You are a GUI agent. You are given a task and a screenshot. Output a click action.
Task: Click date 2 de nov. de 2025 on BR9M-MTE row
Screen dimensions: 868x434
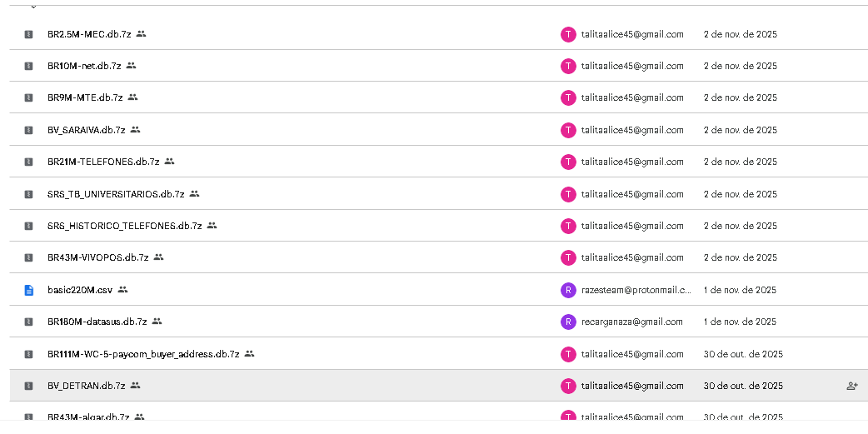point(741,97)
